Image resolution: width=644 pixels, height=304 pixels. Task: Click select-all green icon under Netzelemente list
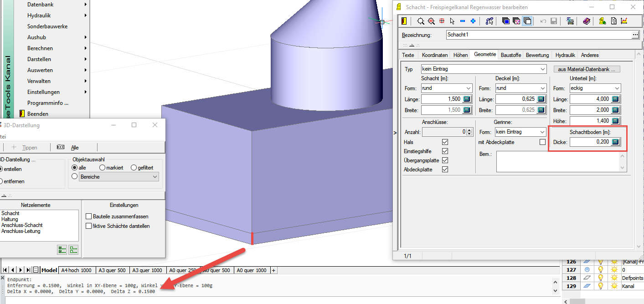(x=62, y=249)
